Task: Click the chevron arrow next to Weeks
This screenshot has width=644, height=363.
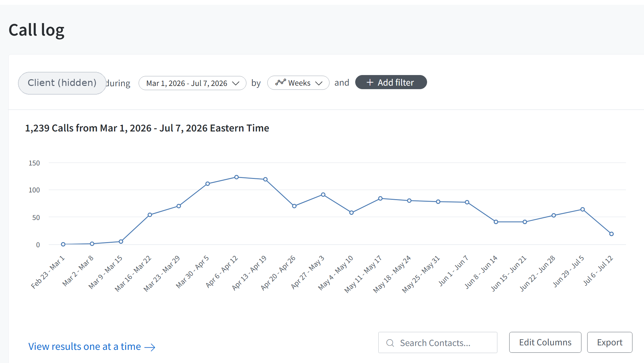Action: tap(319, 83)
